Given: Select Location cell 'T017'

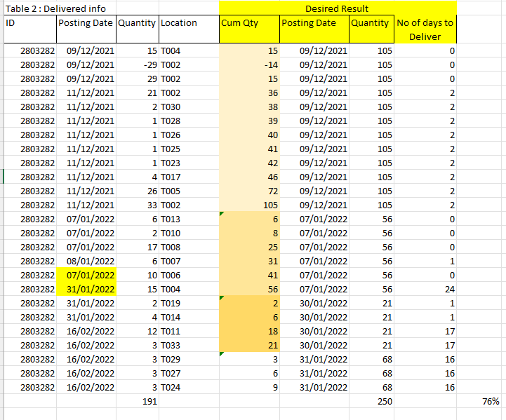Looking at the screenshot, I should click(x=189, y=177).
